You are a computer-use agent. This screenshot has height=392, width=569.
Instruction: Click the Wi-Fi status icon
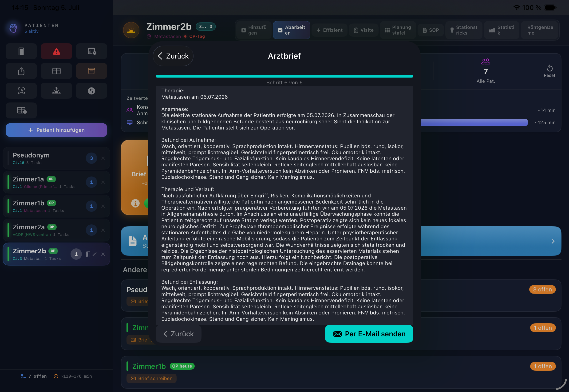click(516, 8)
